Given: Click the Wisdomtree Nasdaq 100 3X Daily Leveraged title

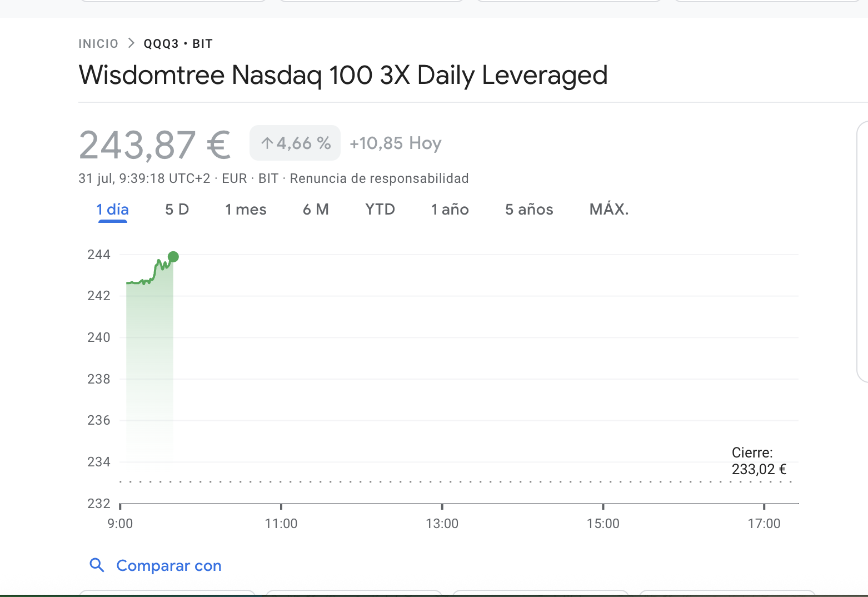Looking at the screenshot, I should coord(343,75).
